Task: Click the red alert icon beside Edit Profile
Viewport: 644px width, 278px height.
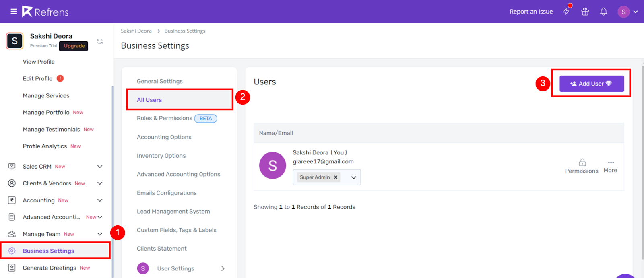Action: pos(60,78)
